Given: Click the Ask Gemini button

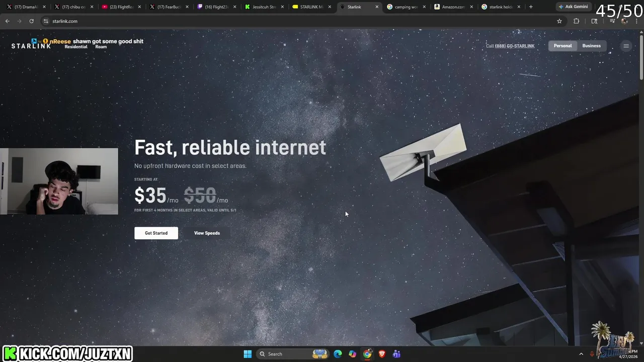Looking at the screenshot, I should pyautogui.click(x=573, y=7).
